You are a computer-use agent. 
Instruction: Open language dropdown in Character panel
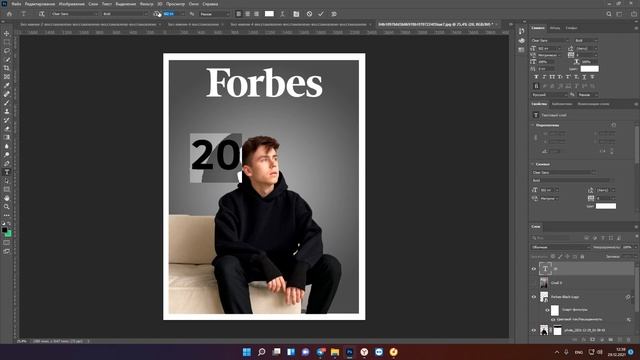(x=549, y=95)
